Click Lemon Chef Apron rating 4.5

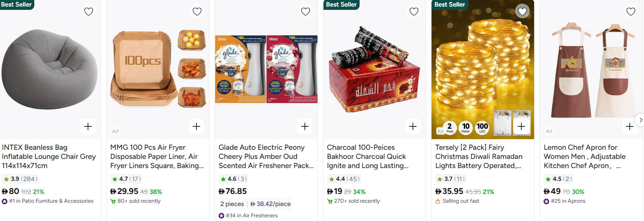click(x=558, y=179)
